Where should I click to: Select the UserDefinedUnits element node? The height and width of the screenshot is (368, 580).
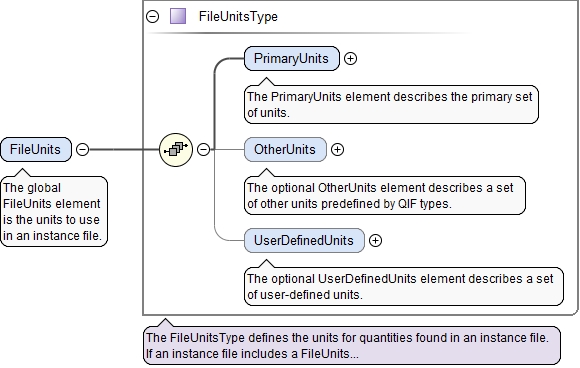[x=304, y=240]
